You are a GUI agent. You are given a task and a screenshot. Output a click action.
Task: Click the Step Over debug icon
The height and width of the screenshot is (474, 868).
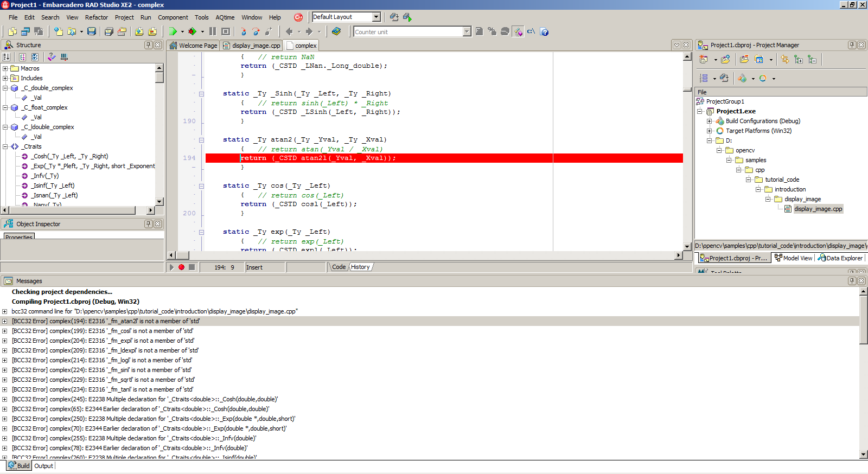tap(256, 31)
